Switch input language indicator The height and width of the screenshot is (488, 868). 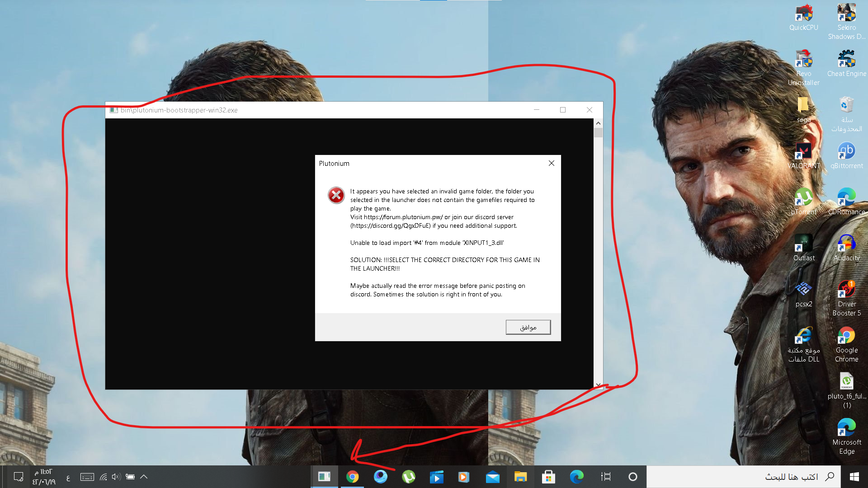[68, 477]
